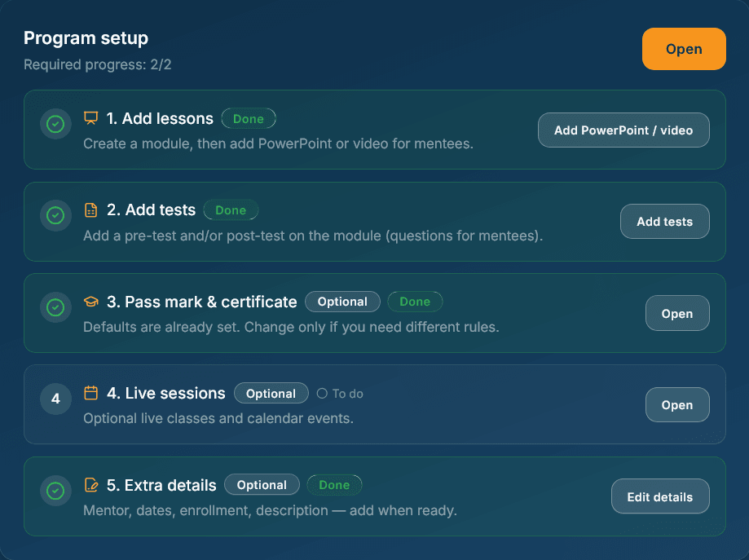
Task: Click the document icon beside Add tests
Action: pos(90,209)
